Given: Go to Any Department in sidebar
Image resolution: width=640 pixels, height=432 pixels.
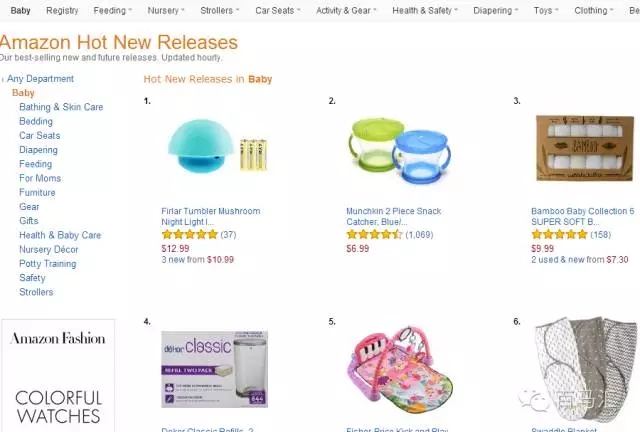Looking at the screenshot, I should (40, 79).
